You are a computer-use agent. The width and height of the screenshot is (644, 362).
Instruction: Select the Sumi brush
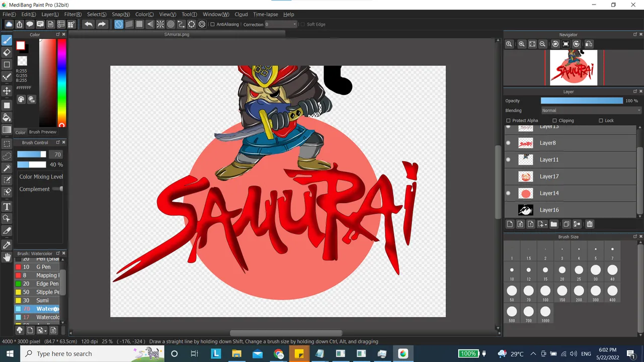pyautogui.click(x=37, y=301)
